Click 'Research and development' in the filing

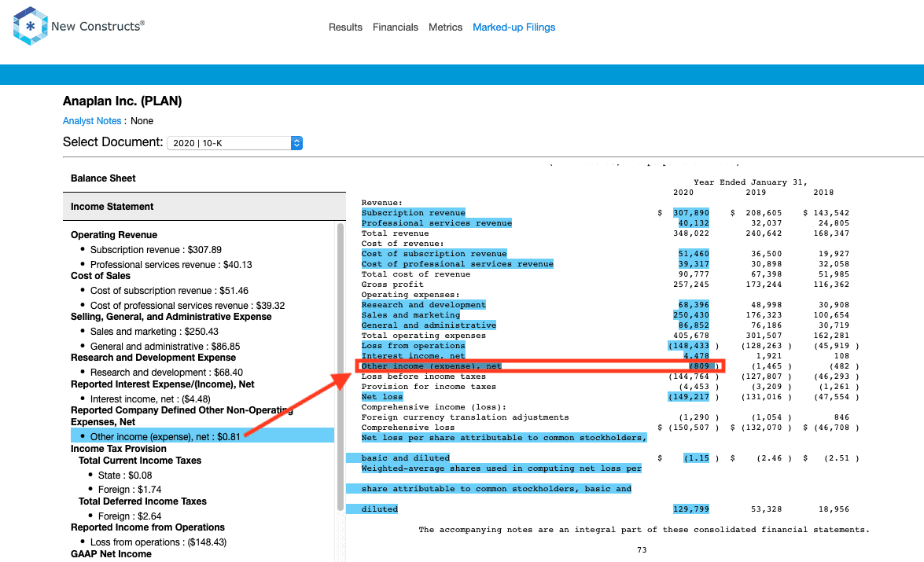tap(424, 304)
